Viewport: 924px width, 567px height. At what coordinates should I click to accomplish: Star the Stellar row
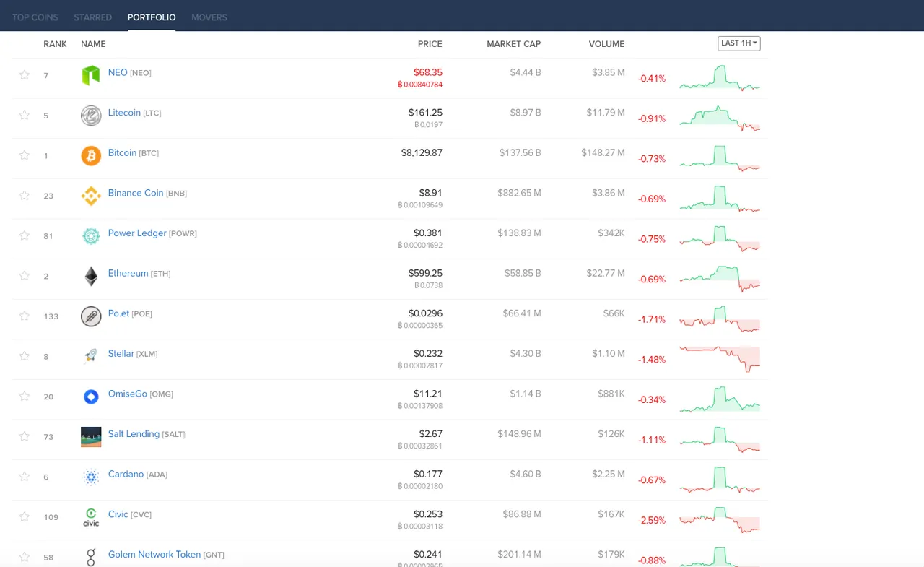coord(25,356)
